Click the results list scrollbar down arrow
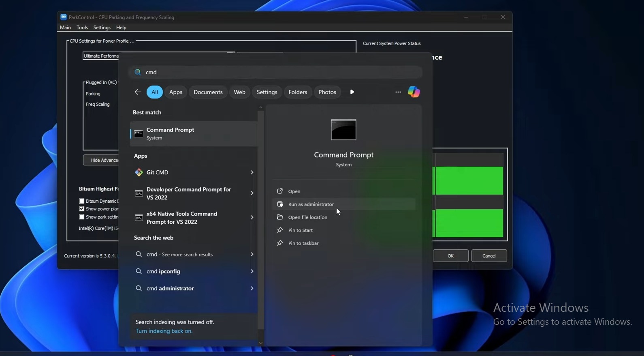 point(261,343)
